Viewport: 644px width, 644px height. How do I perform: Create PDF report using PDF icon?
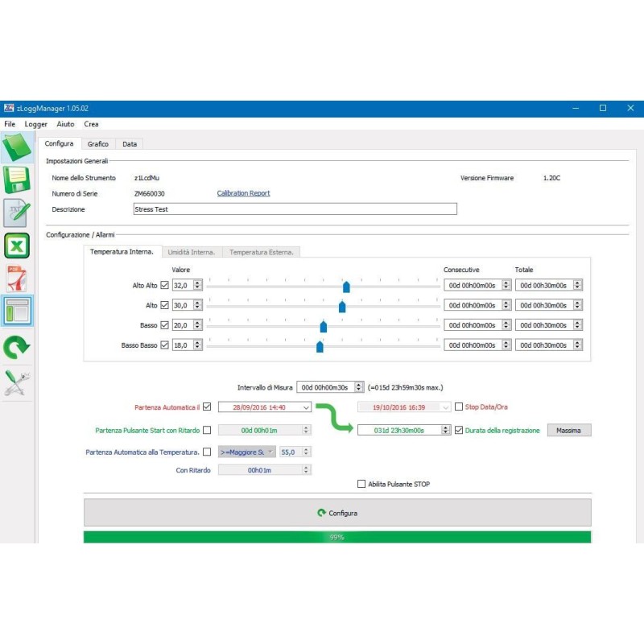click(17, 279)
